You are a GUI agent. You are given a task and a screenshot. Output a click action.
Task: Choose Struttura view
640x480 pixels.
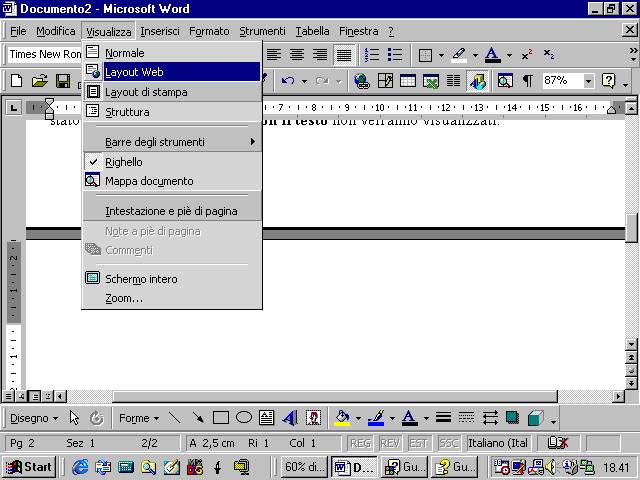[172, 111]
